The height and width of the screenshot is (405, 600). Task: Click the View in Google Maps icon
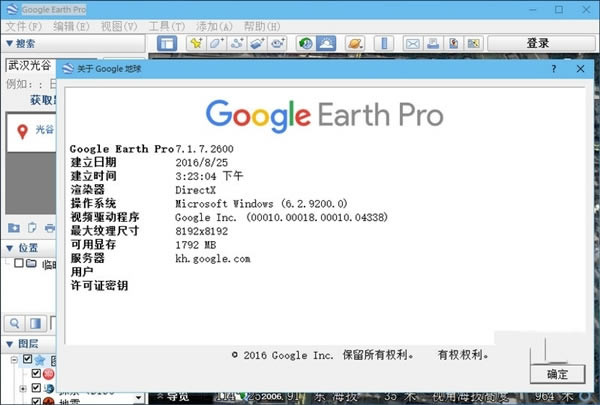(474, 44)
